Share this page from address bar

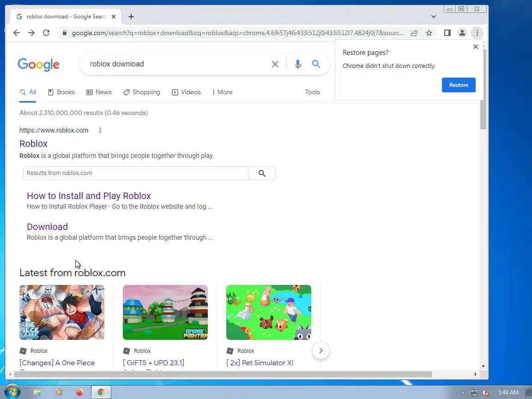click(x=414, y=33)
